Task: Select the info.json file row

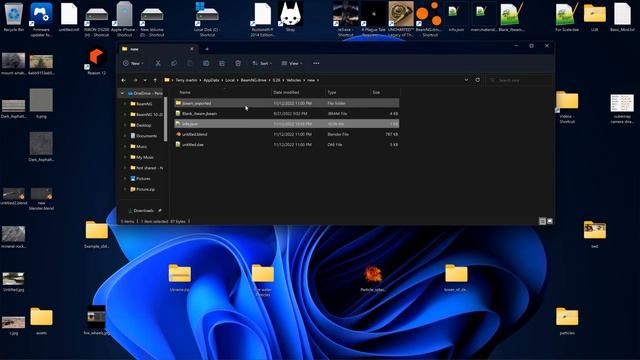Action: coord(287,124)
